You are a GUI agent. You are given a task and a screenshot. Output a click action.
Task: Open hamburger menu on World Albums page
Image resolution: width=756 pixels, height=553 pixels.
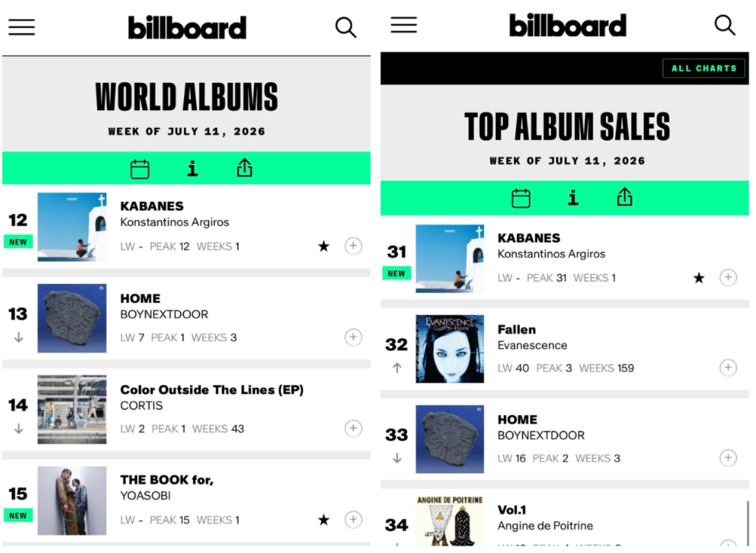(x=22, y=27)
